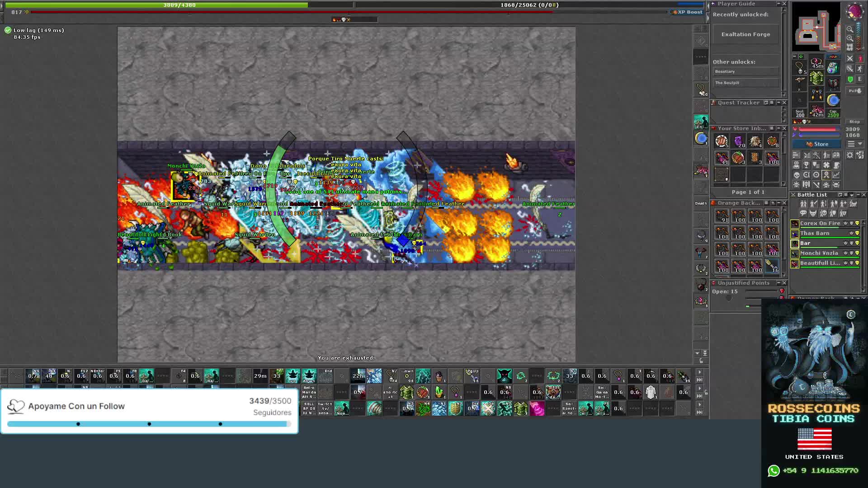Select the chase opponent running figure

click(x=860, y=69)
